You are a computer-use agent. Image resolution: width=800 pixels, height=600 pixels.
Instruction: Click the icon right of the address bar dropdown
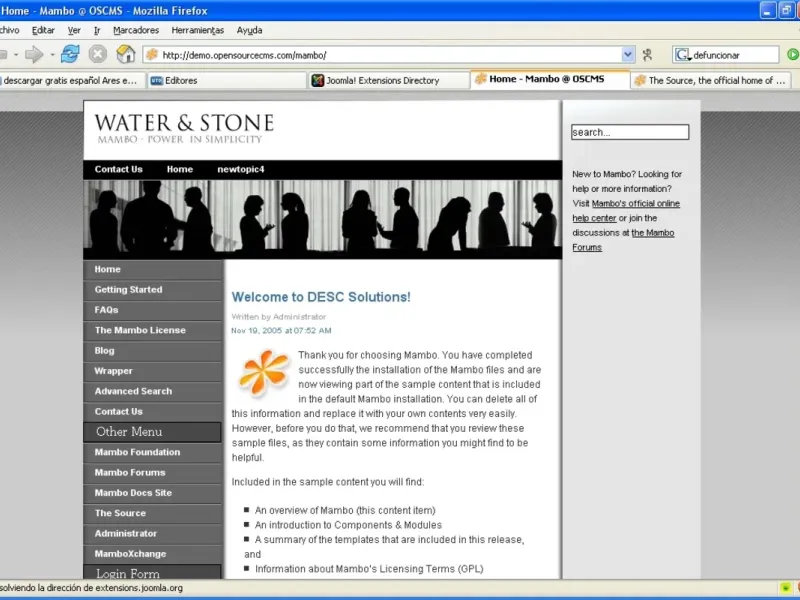tap(647, 55)
